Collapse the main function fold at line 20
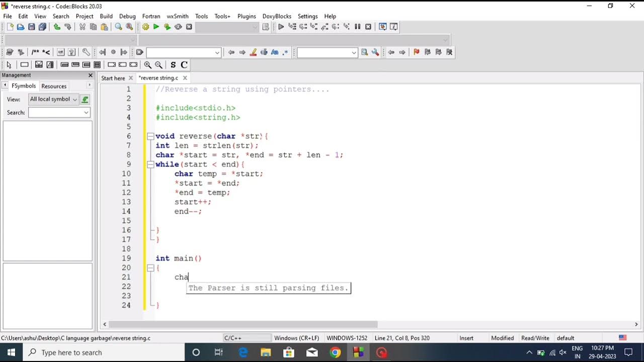Image resolution: width=644 pixels, height=362 pixels. (x=150, y=268)
